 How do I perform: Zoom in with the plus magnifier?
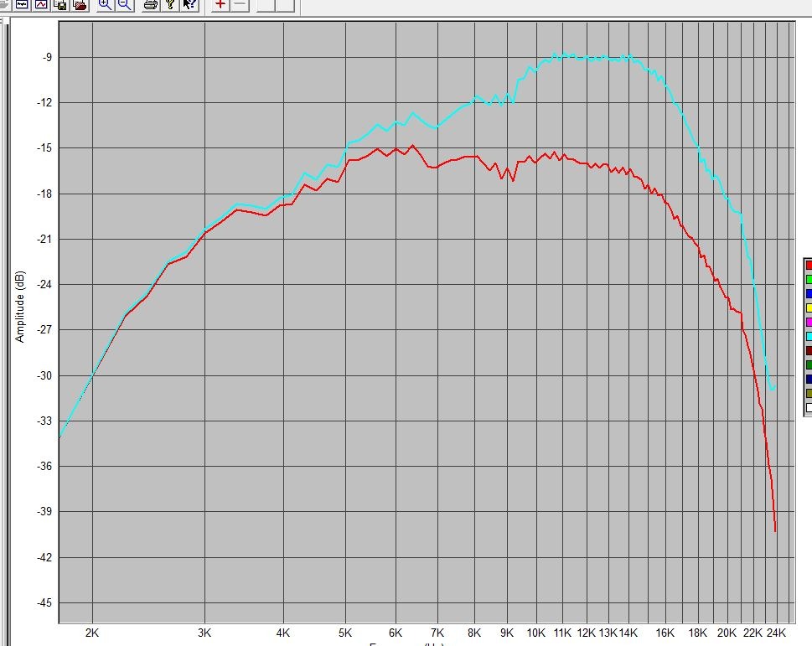[105, 4]
